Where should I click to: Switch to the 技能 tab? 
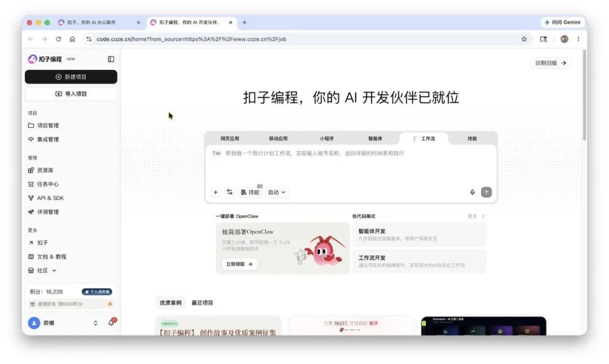[473, 139]
